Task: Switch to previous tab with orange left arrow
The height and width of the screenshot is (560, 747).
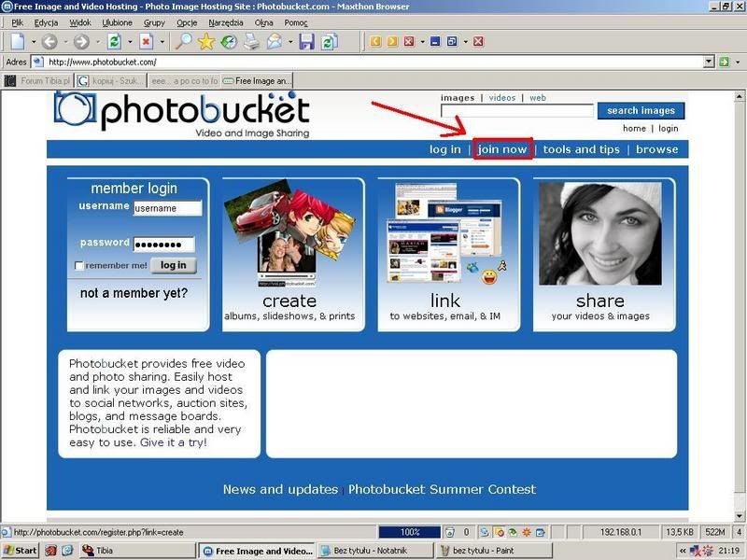Action: click(x=375, y=41)
